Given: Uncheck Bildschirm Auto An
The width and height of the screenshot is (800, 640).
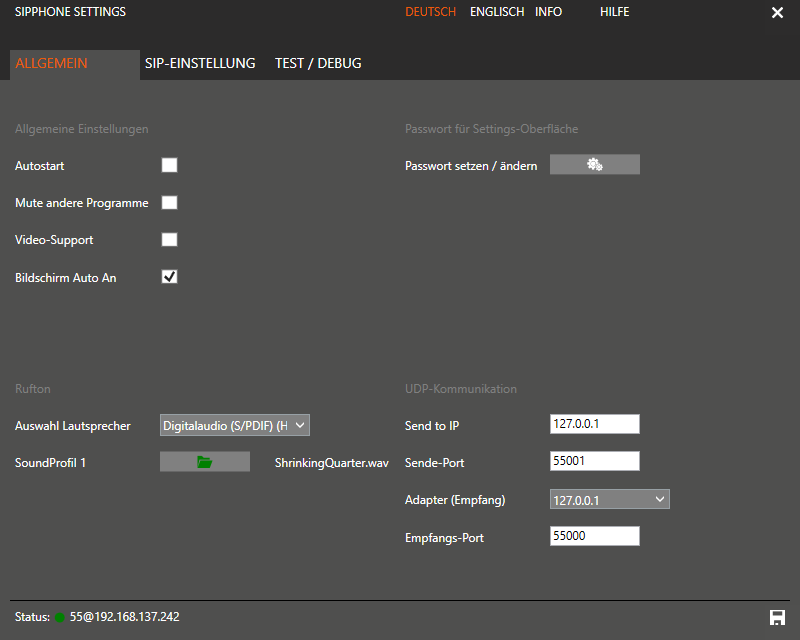Looking at the screenshot, I should (170, 277).
